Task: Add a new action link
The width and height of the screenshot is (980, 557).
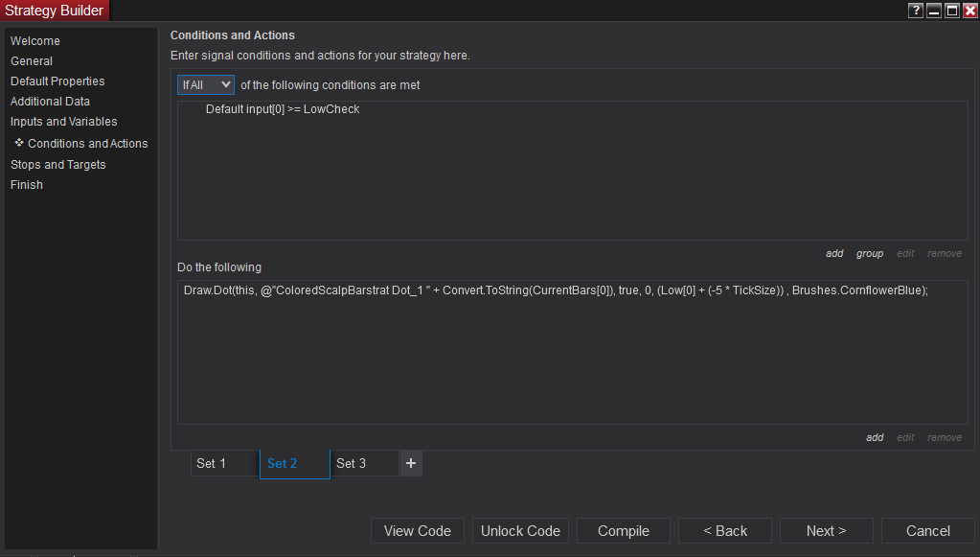Action: coord(875,438)
